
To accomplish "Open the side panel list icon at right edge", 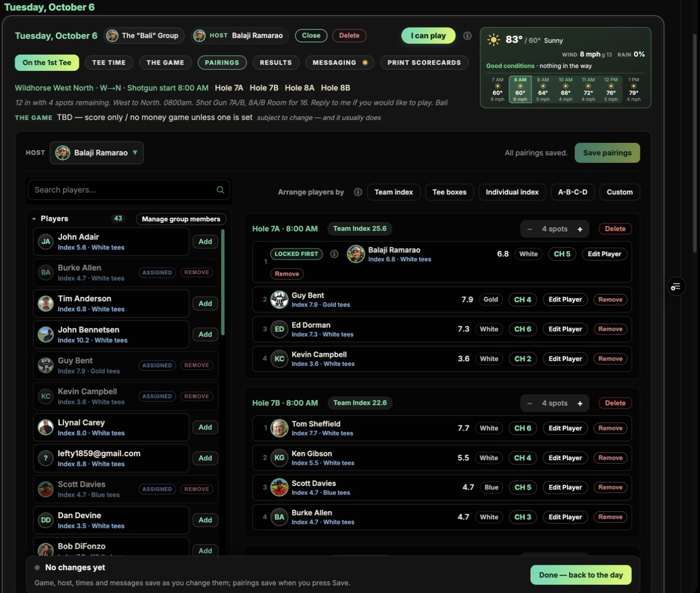I will coord(676,286).
